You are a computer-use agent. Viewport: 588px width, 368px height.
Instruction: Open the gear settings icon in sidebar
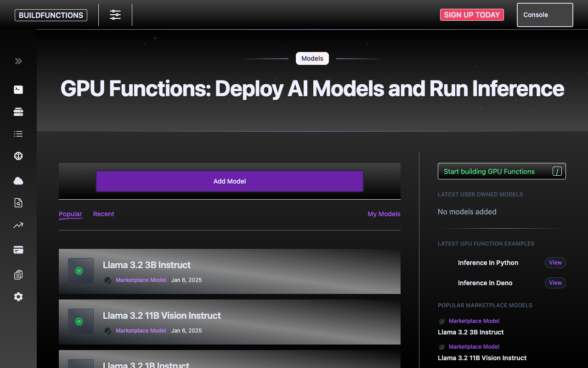18,297
